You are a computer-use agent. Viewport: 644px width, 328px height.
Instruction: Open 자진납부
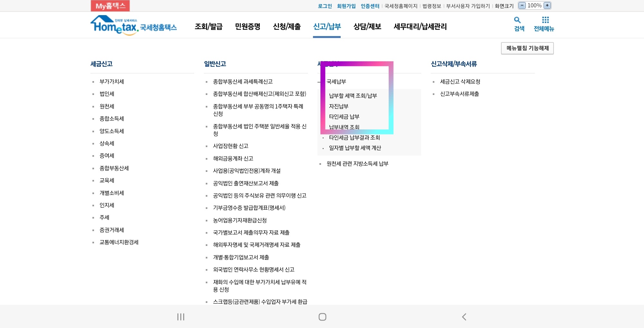[338, 106]
